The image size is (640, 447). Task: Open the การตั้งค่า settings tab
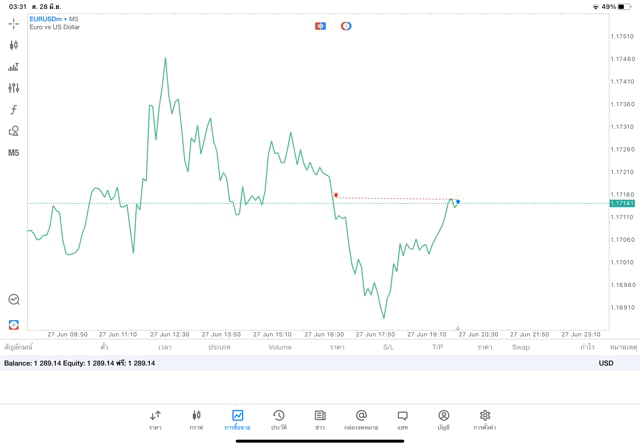pyautogui.click(x=485, y=419)
